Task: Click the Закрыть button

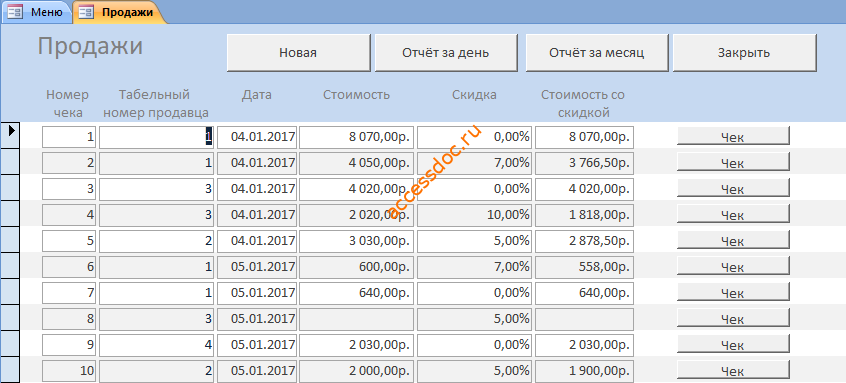Action: click(744, 53)
